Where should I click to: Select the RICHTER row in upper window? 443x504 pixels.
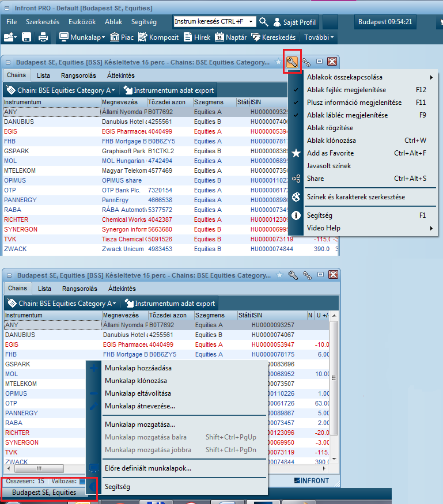click(x=145, y=219)
